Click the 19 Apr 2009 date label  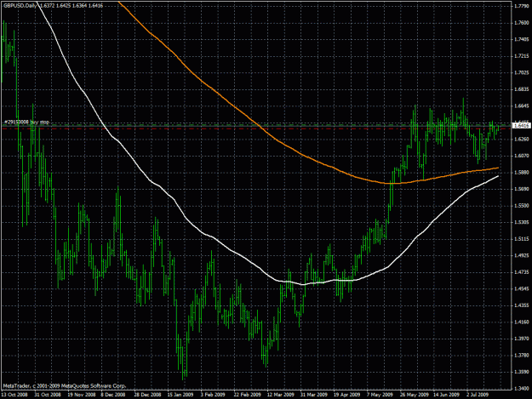[346, 395]
